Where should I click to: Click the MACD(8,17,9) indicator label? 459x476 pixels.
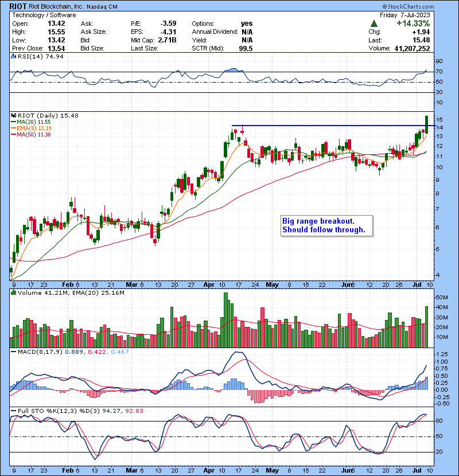click(x=40, y=352)
